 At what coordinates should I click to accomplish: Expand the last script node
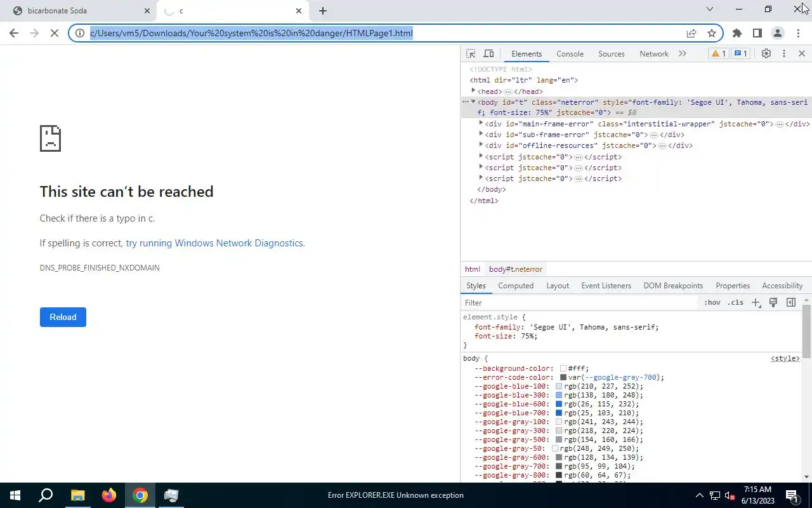click(x=481, y=178)
